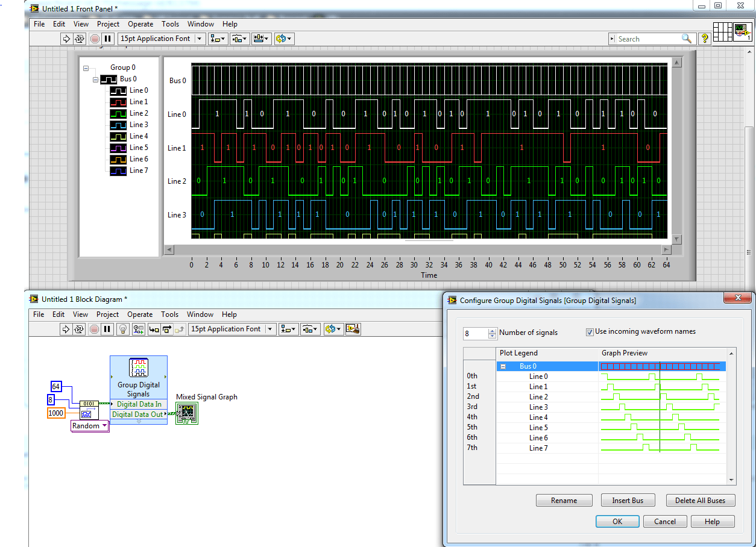Toggle Highlight Execution lightbulb
756x547 pixels.
click(x=123, y=329)
